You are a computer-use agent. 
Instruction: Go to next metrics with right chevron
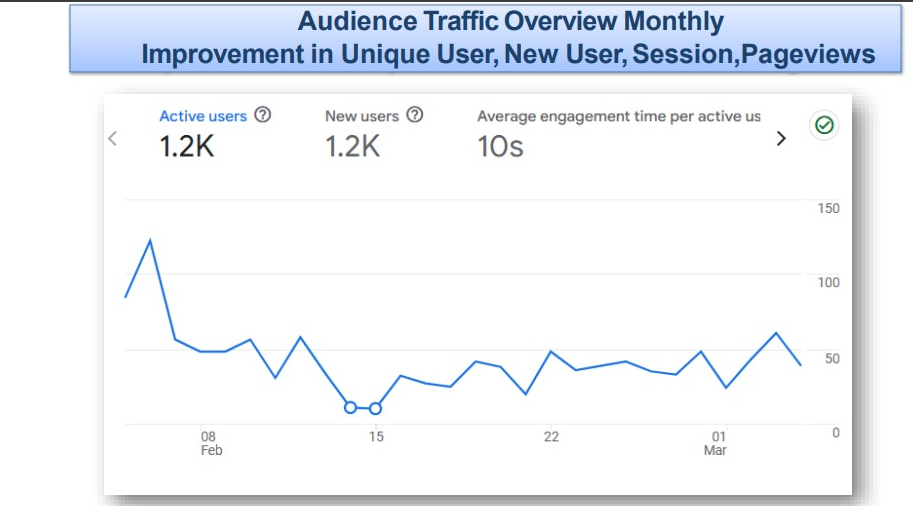click(782, 139)
